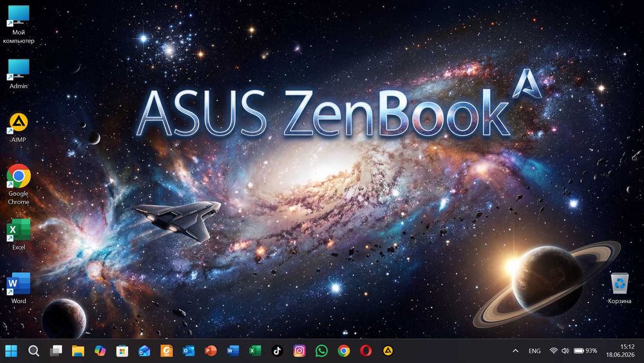Select the Мой компьютер desktop shortcut
This screenshot has width=644, height=363.
coord(19,25)
